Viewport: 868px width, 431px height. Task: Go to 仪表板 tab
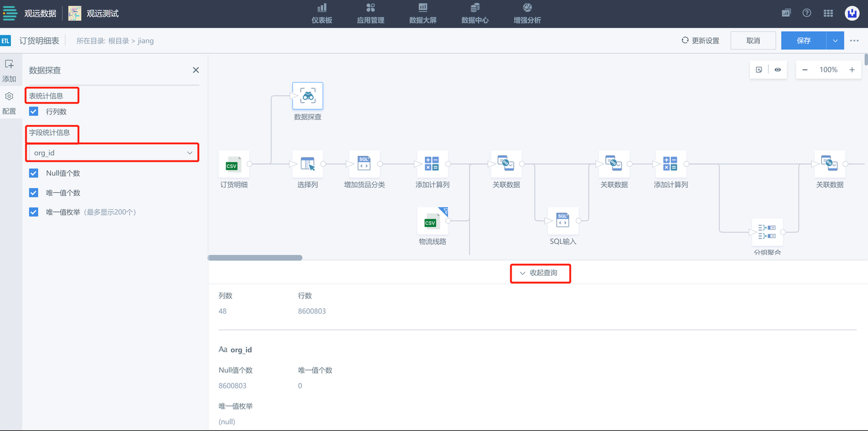pos(322,13)
